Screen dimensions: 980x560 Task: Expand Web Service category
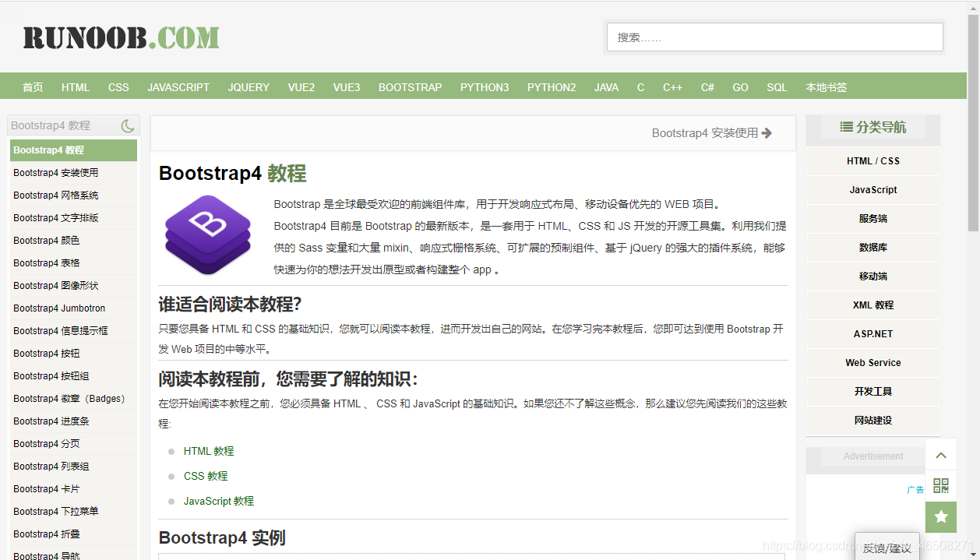pyautogui.click(x=873, y=363)
